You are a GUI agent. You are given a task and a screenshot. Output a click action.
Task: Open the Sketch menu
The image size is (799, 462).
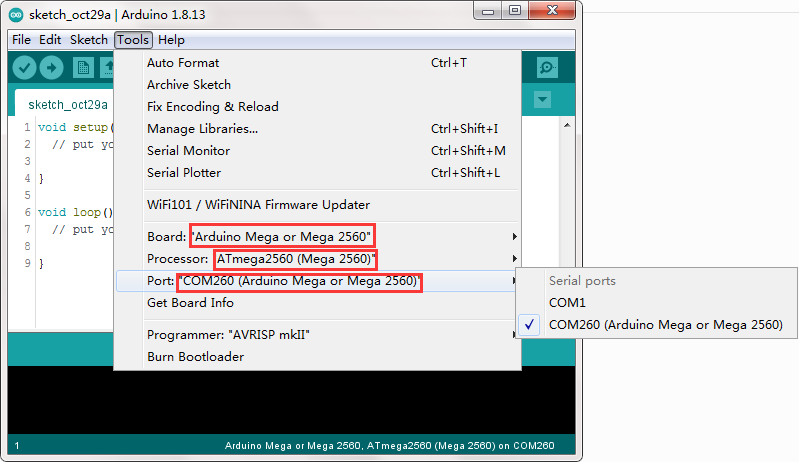(89, 40)
